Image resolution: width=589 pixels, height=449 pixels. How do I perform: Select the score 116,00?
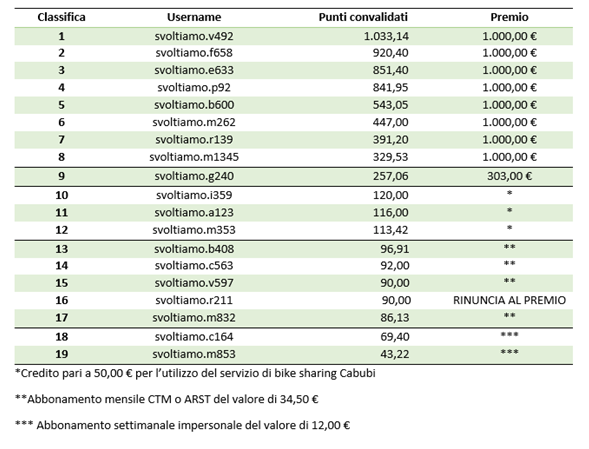point(390,213)
